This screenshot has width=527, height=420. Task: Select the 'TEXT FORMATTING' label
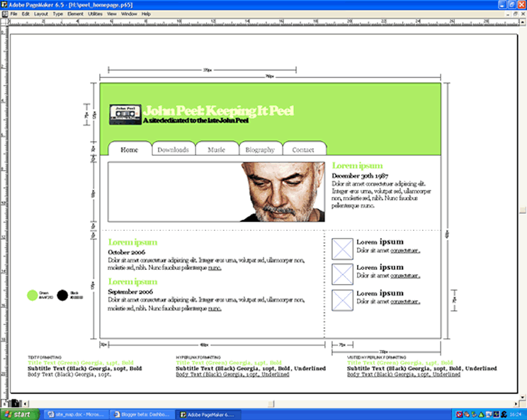(45, 357)
